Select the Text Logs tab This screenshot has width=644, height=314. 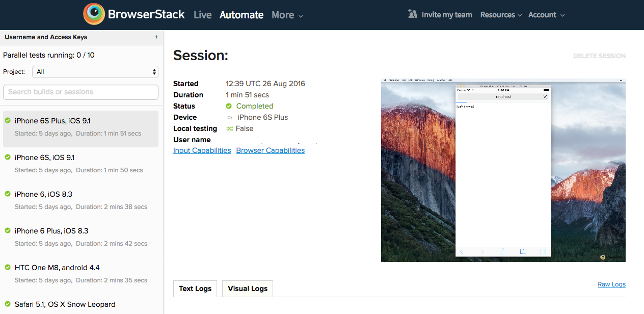click(x=195, y=289)
